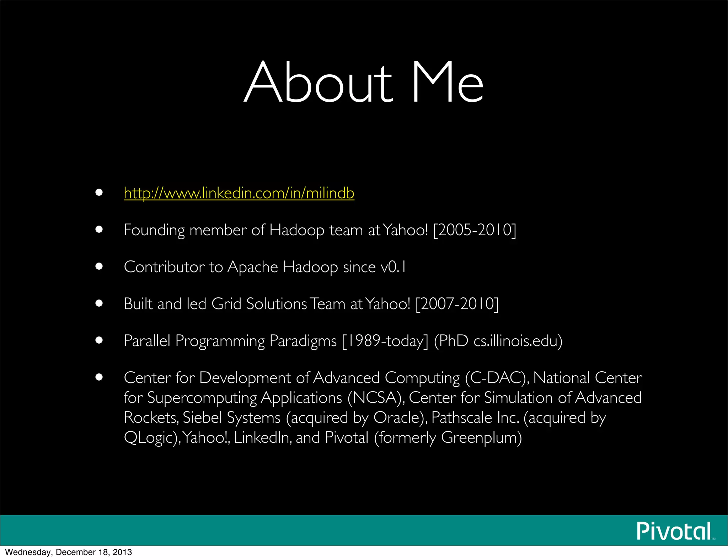Click bullet before Parallel Programming Paradigms
728x560 pixels.
tap(99, 340)
